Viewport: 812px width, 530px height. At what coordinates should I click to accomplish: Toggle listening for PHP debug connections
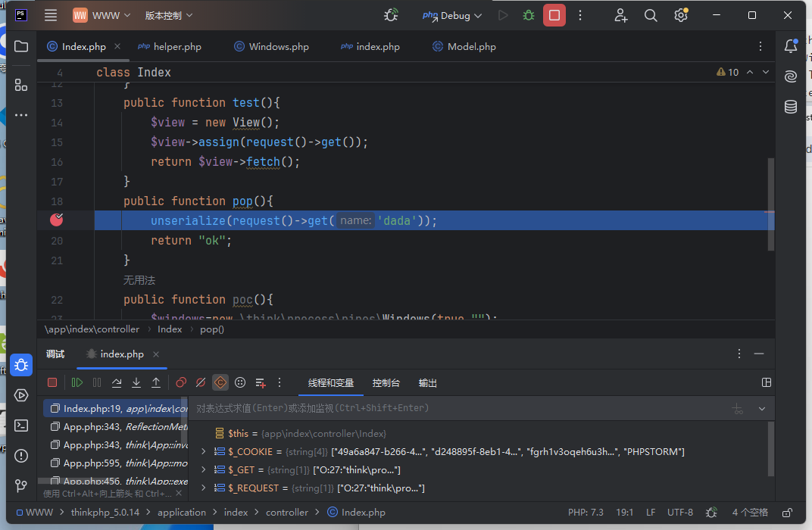pos(391,15)
